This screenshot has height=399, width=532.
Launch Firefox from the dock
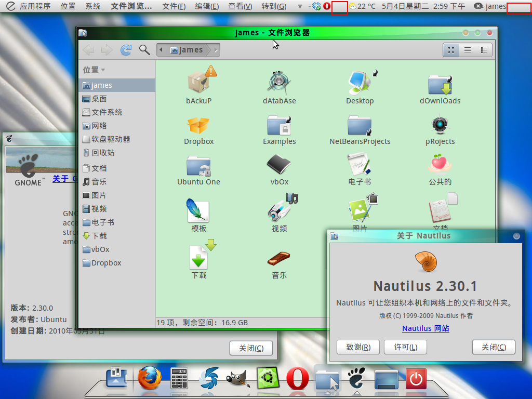(150, 378)
